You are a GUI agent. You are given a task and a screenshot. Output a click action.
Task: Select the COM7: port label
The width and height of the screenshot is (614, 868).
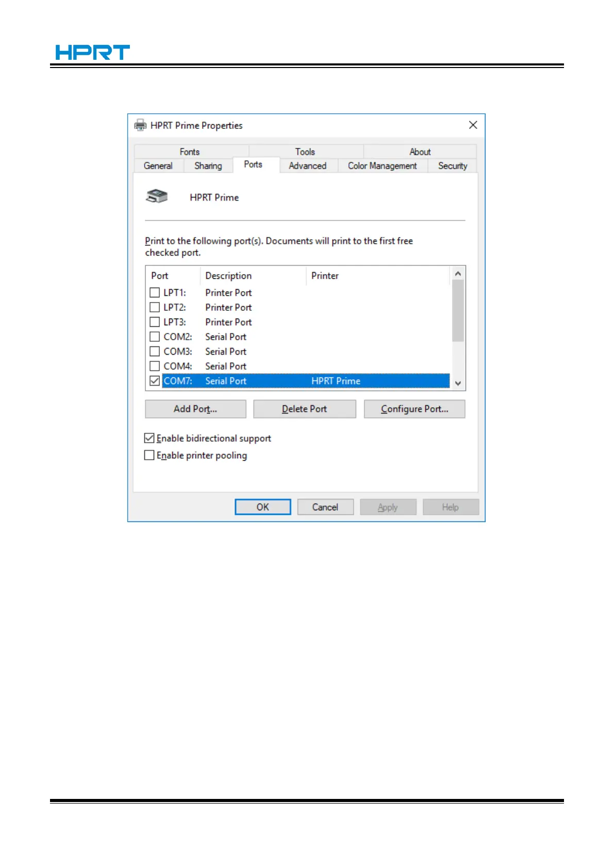(178, 381)
